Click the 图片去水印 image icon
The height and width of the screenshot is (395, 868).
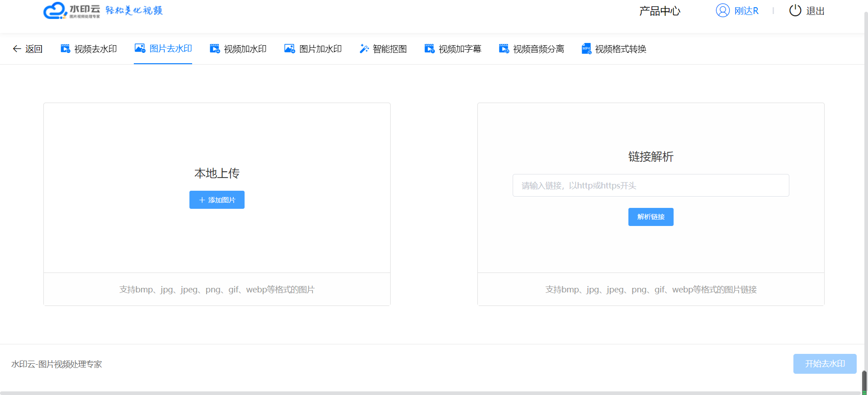click(140, 48)
